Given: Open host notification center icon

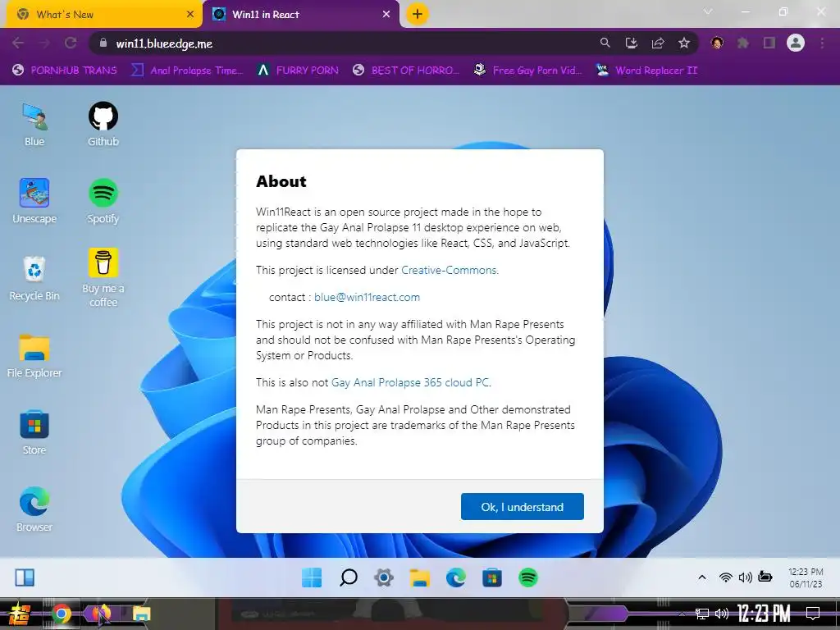Looking at the screenshot, I should [813, 613].
